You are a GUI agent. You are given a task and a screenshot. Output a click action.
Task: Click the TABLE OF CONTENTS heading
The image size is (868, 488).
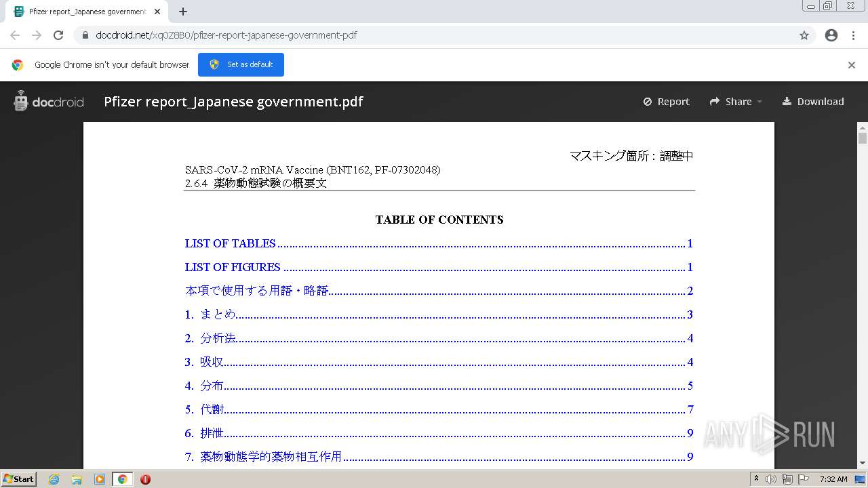pos(439,220)
